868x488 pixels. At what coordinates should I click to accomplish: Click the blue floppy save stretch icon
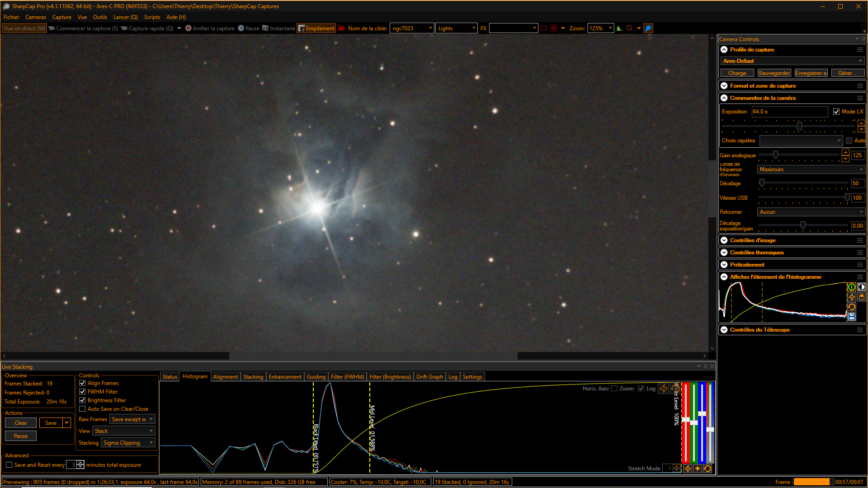pyautogui.click(x=851, y=317)
